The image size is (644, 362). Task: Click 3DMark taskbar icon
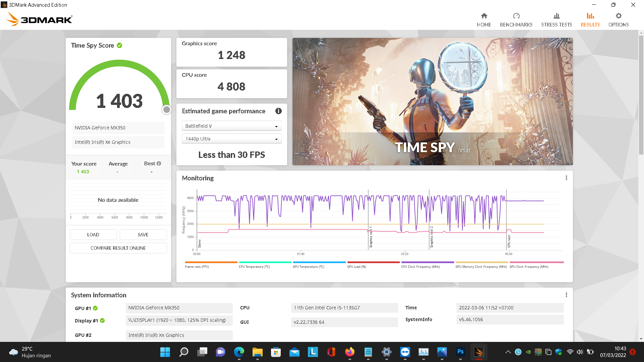coord(479,352)
